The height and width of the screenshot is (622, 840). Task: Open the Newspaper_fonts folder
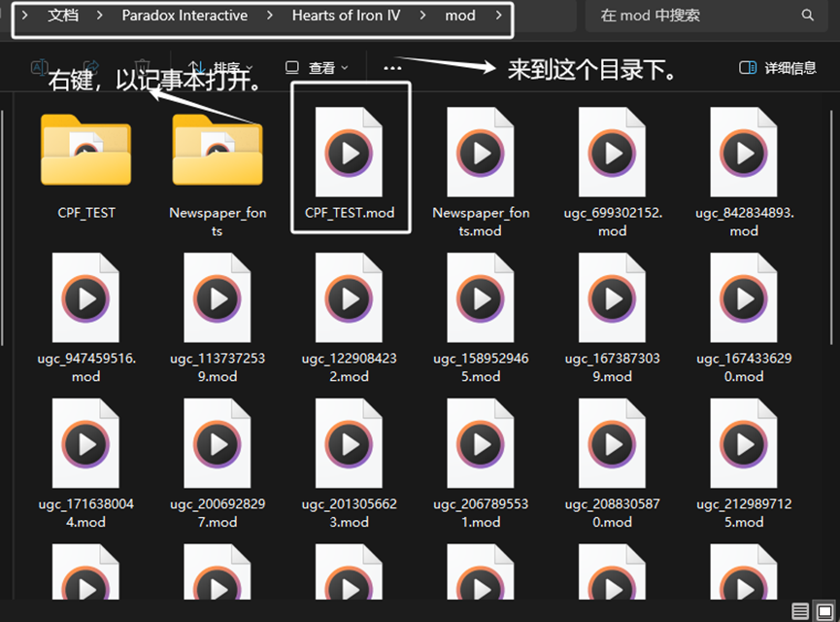point(218,150)
